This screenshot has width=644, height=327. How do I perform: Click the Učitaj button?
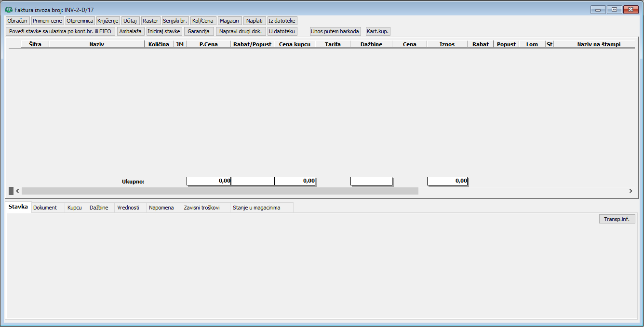130,21
